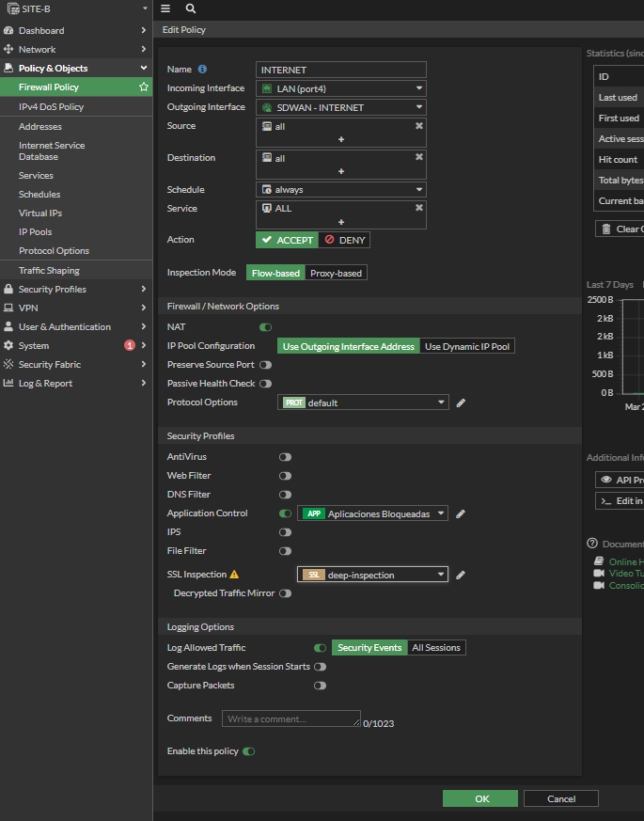
Task: Remove the 'all' source entry with X
Action: point(419,126)
